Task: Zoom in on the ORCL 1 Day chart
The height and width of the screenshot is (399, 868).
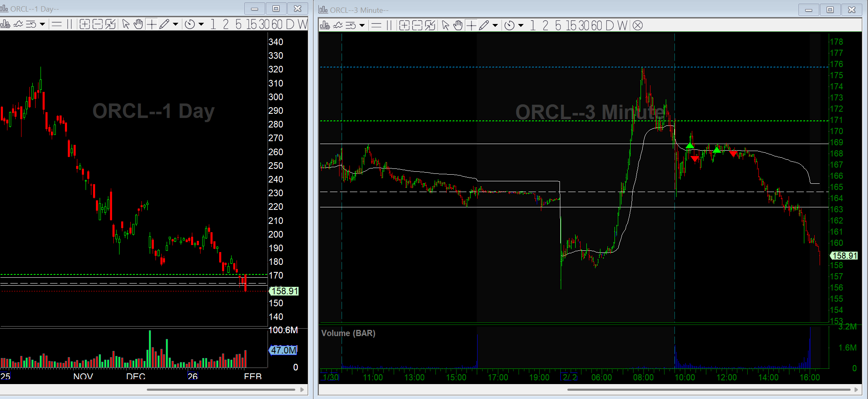Action: coord(84,24)
